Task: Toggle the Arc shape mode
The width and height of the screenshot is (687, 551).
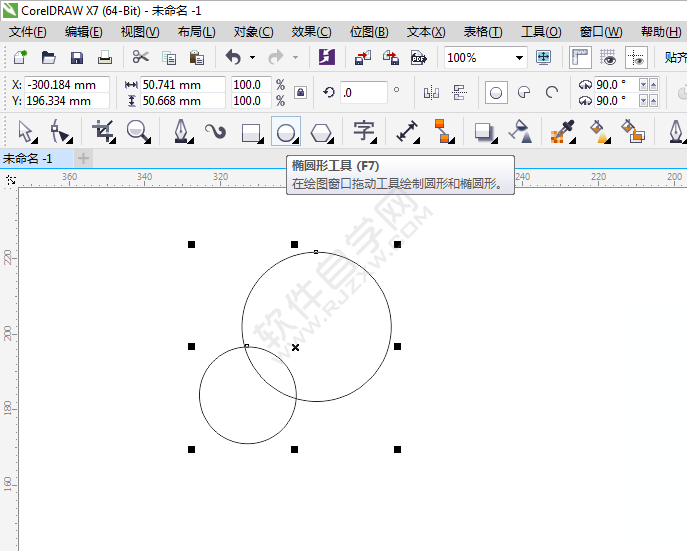Action: (x=550, y=93)
